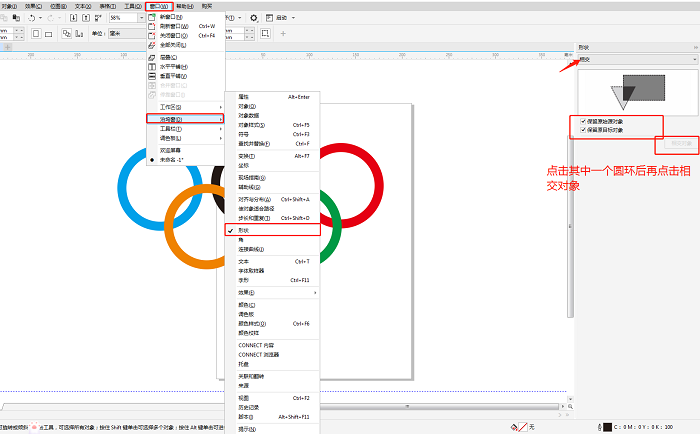Image resolution: width=700 pixels, height=434 pixels.
Task: Click the plus icon on property bar
Action: [283, 33]
